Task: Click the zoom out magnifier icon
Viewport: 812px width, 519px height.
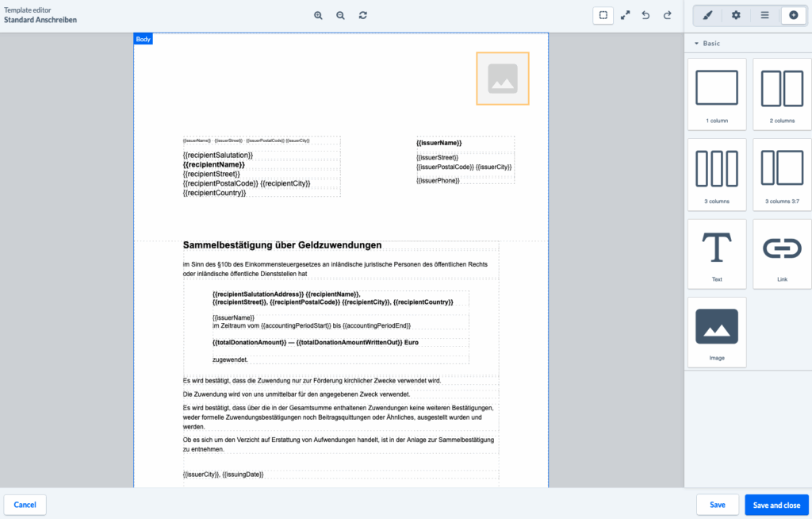Action: click(340, 15)
